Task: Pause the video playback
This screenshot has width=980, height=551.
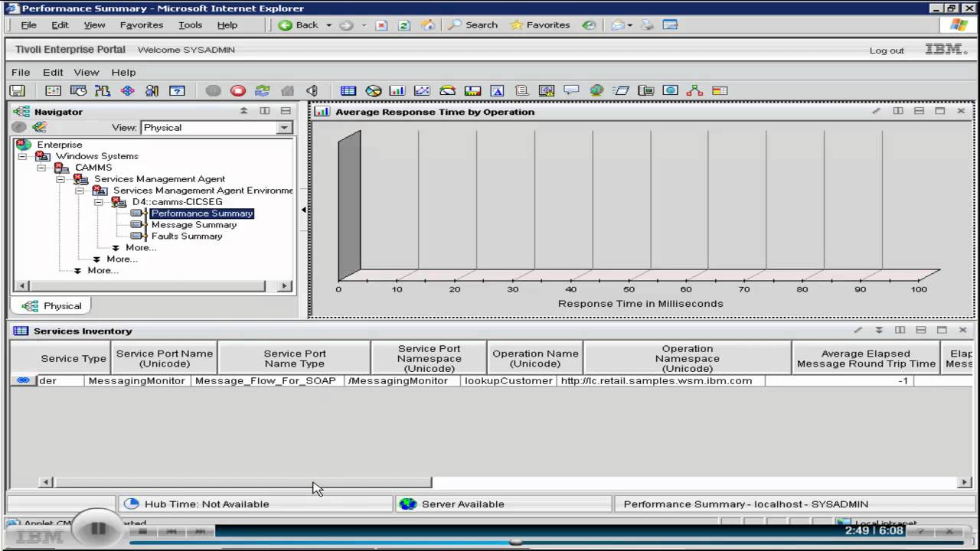Action: tap(98, 528)
